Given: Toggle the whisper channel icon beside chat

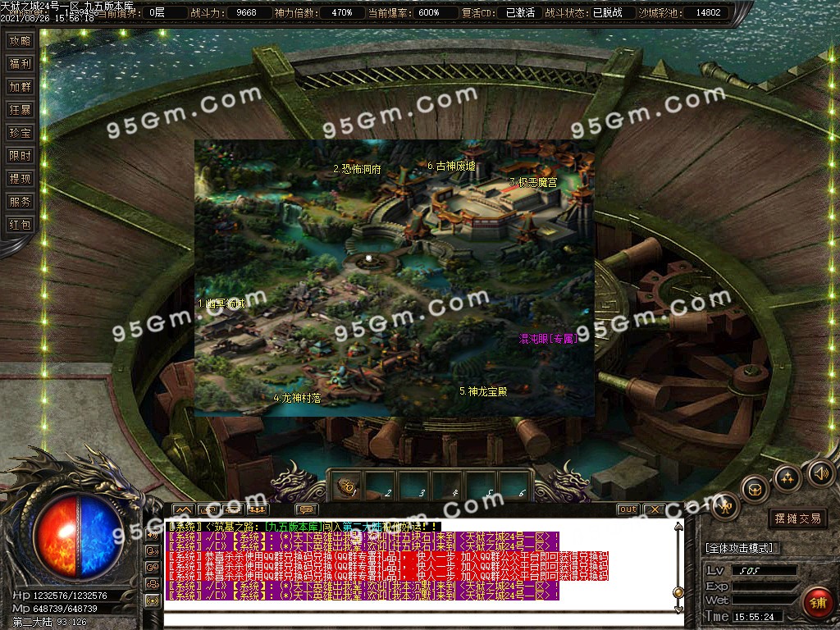Looking at the screenshot, I should (x=153, y=550).
